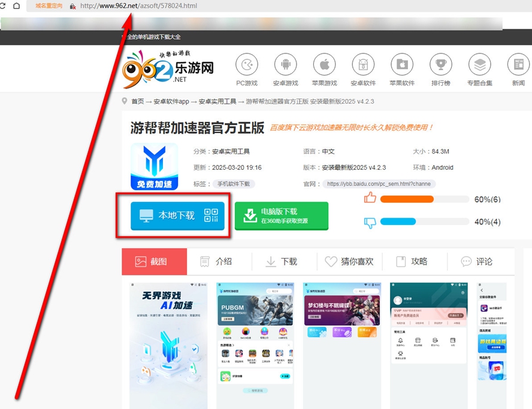Click the 60%(6) like count
Screen dimensions: 532x409
487,200
